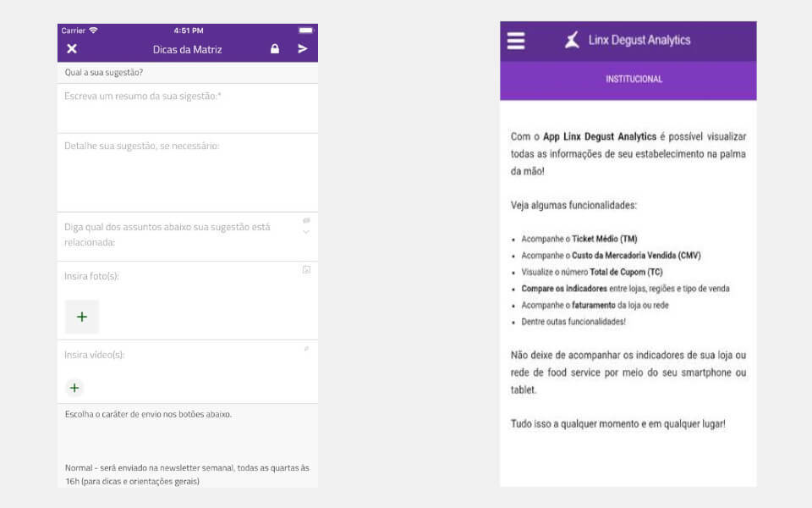Tap 'Tudo isso a qualquer momento' line
The width and height of the screenshot is (812, 508).
point(617,424)
